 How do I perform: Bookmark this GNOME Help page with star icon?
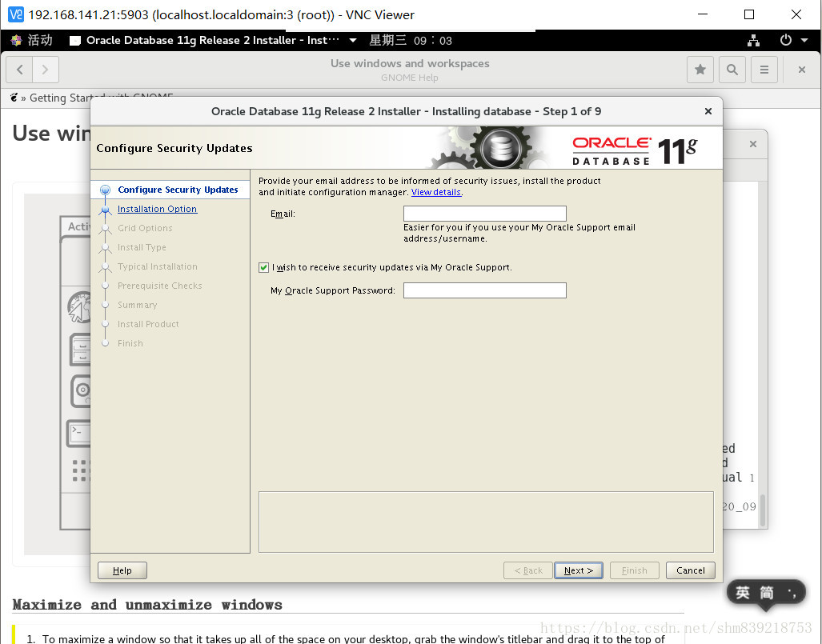(700, 69)
